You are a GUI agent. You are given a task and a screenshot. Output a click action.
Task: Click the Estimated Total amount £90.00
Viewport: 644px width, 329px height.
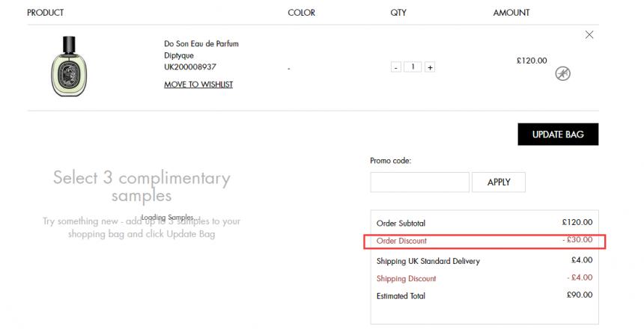(580, 295)
